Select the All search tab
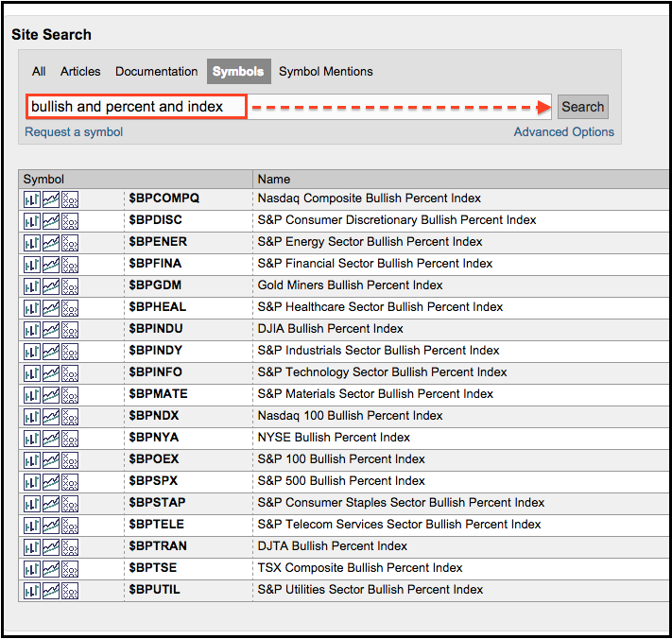The image size is (672, 639). point(39,72)
